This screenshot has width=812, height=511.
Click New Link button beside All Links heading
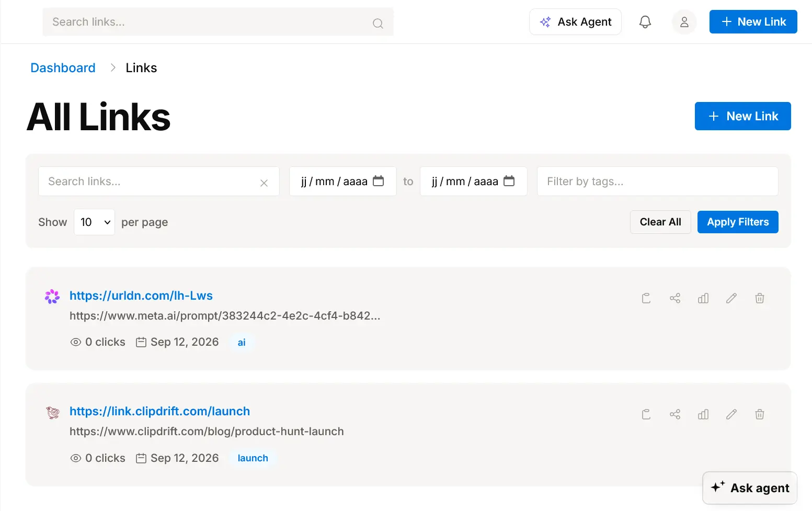point(742,116)
